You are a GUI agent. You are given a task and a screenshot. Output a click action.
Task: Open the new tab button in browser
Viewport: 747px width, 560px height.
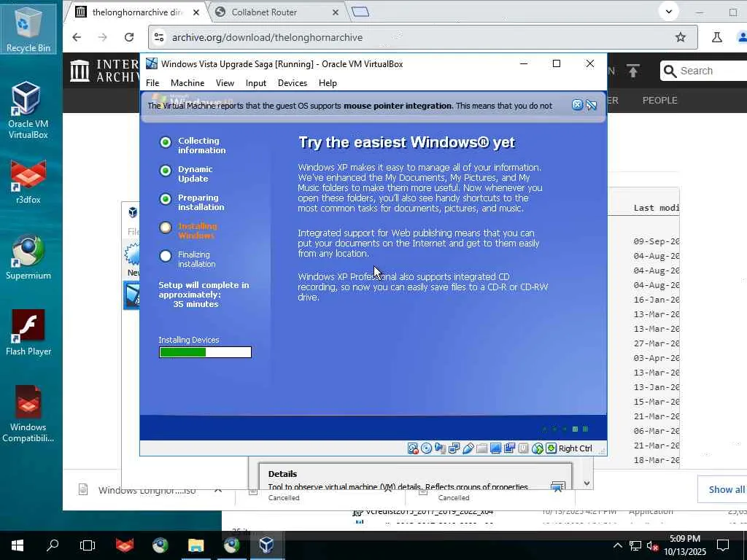click(x=360, y=12)
